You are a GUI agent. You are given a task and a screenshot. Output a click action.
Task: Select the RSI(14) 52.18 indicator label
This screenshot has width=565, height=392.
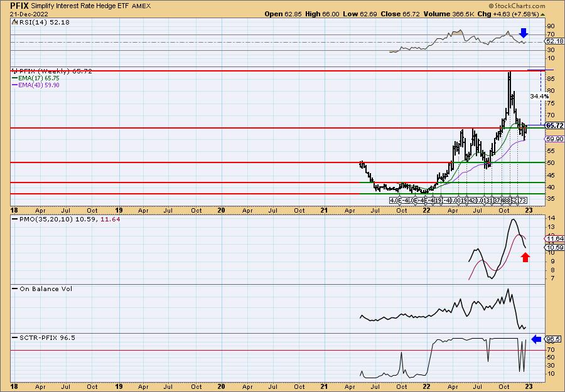pyautogui.click(x=43, y=23)
